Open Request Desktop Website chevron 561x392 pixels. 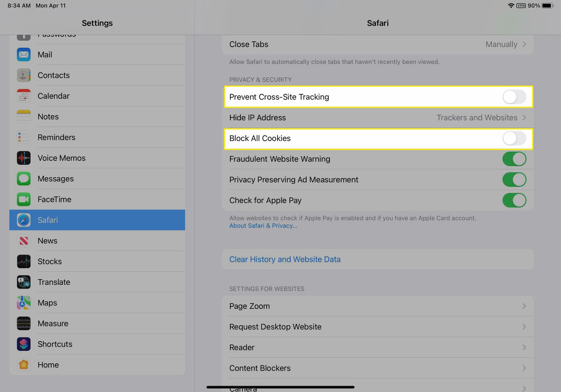(524, 327)
